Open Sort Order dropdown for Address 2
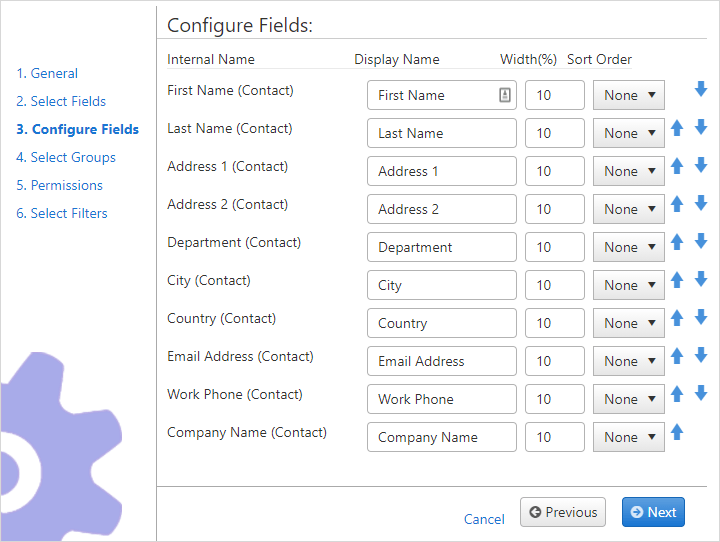The width and height of the screenshot is (720, 542). coord(629,209)
